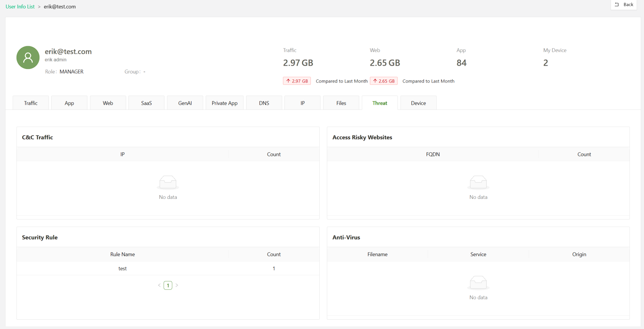Open the Web tab
Screen dimensions: 644x329
(108, 103)
